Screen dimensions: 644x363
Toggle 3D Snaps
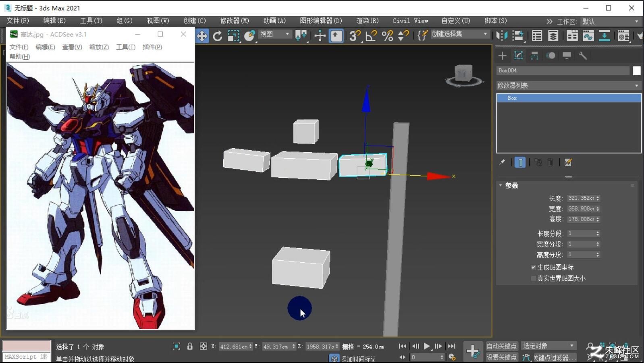click(355, 36)
